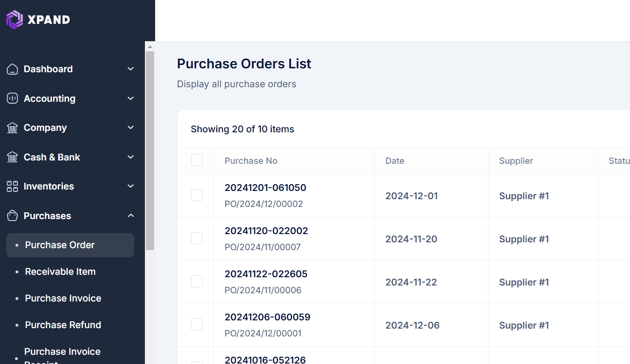The width and height of the screenshot is (630, 364).
Task: Collapse the Purchases menu chevron
Action: pyautogui.click(x=130, y=216)
